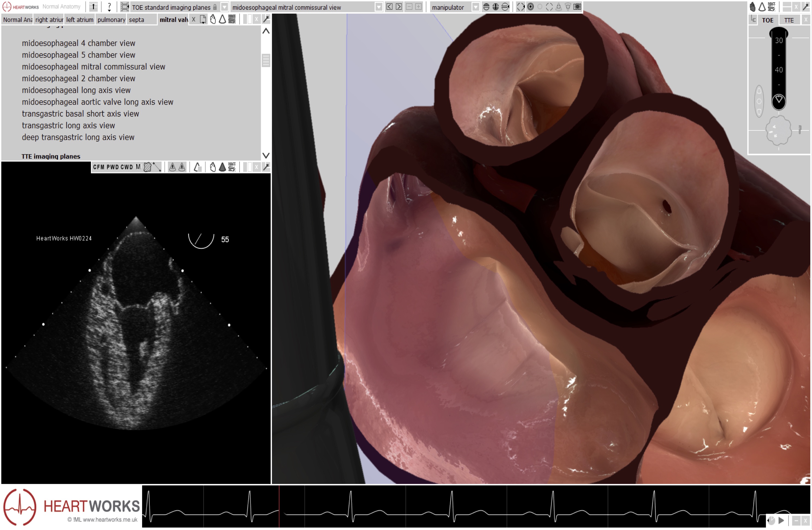Toggle the greyed torch beam icon in top toolbar

tap(568, 7)
